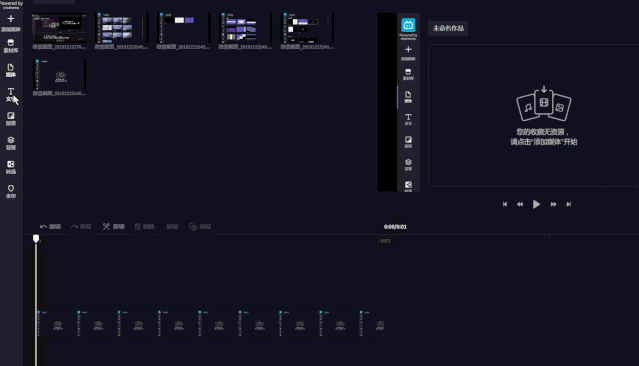The height and width of the screenshot is (366, 639).
Task: Click the Add Media plus icon in left sidebar
Action: coord(11,19)
